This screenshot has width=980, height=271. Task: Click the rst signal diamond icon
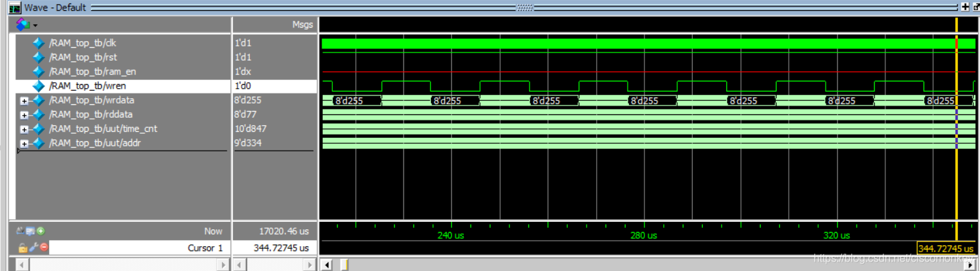(38, 57)
